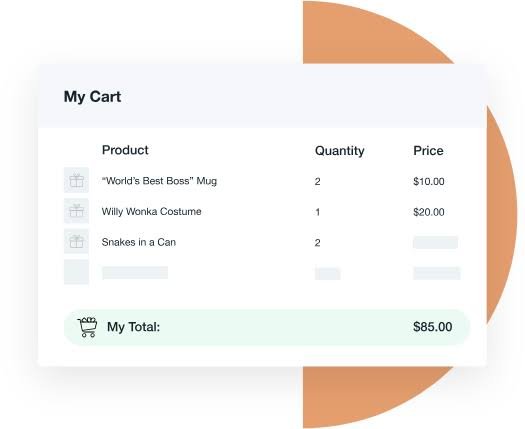Click the Quantity column header
Screen dimensions: 525x429
click(x=340, y=151)
